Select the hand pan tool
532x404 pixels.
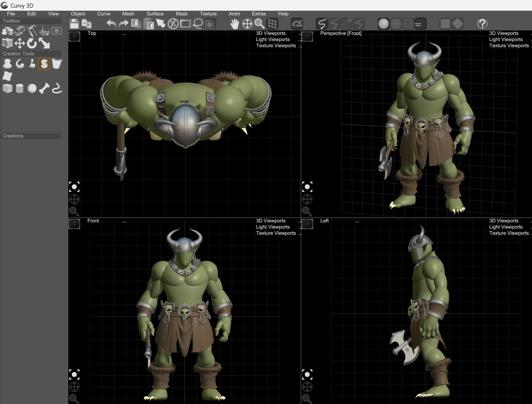coord(234,24)
